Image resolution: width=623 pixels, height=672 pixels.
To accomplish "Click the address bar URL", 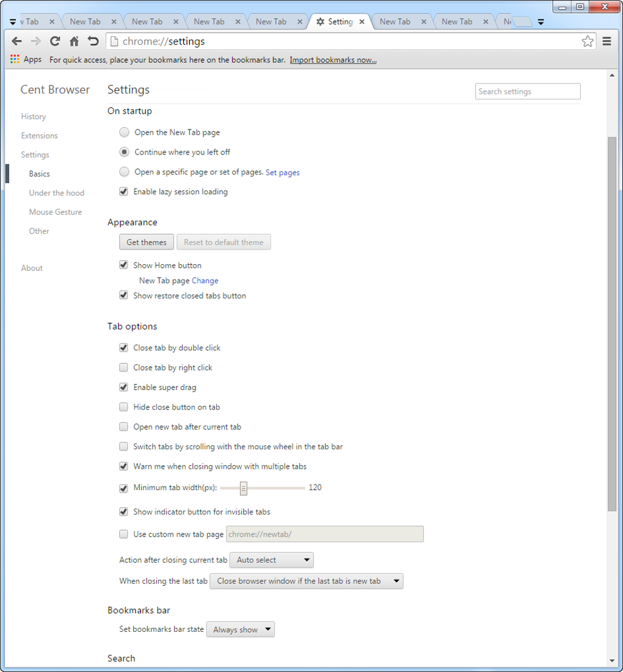I will point(164,41).
